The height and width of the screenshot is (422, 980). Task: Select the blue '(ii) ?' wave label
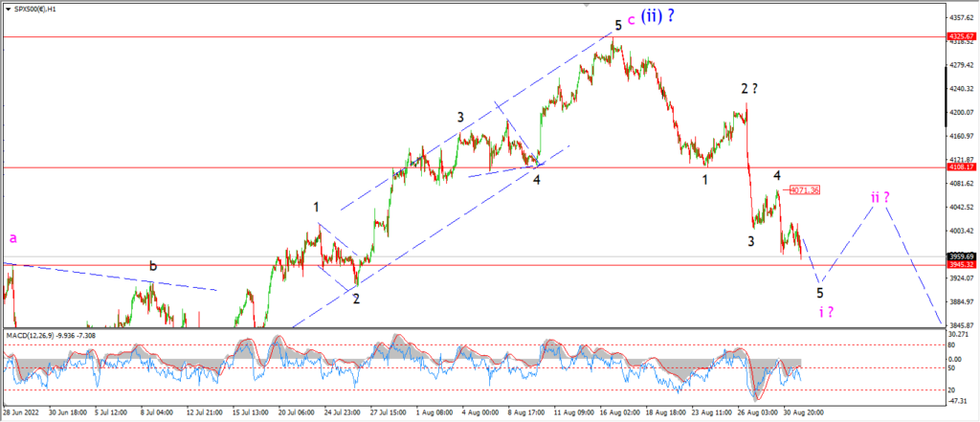point(657,16)
